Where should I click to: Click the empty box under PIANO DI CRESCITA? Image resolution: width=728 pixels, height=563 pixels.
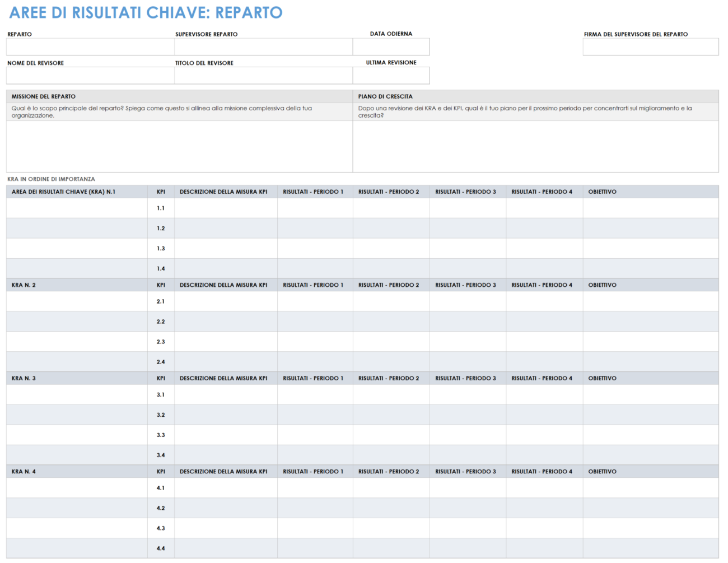[535, 146]
